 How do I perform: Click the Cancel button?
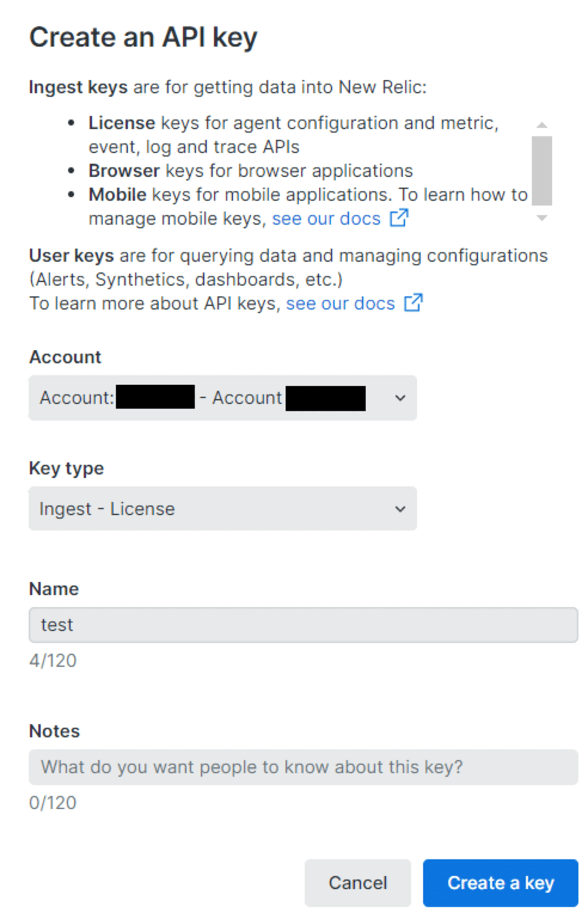[x=358, y=883]
